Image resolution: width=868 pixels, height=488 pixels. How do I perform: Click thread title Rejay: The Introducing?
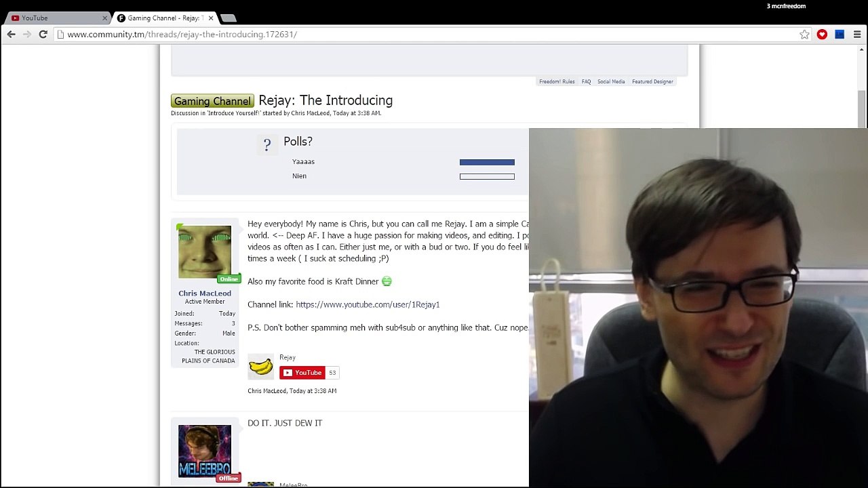click(325, 100)
